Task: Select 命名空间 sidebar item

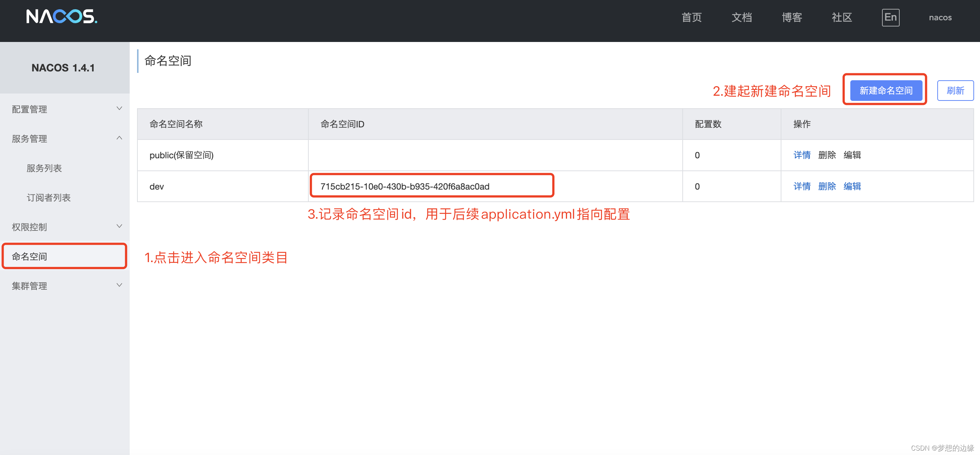Action: point(65,256)
